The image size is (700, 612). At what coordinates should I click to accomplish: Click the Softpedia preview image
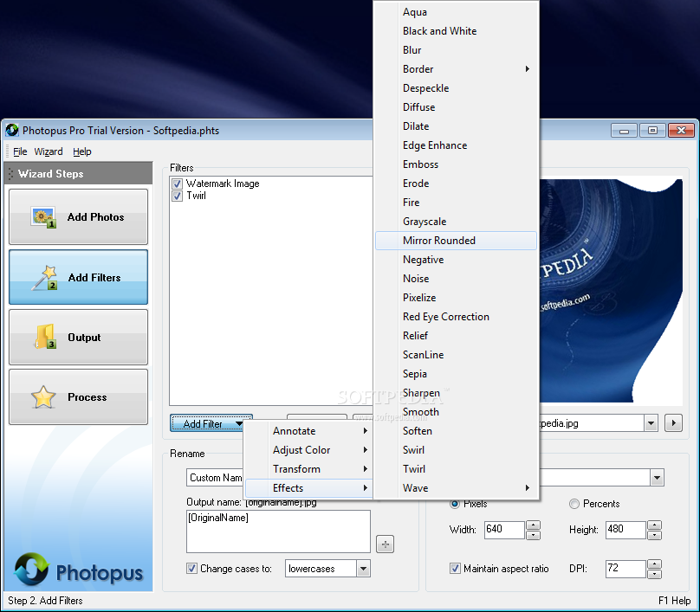(x=611, y=290)
